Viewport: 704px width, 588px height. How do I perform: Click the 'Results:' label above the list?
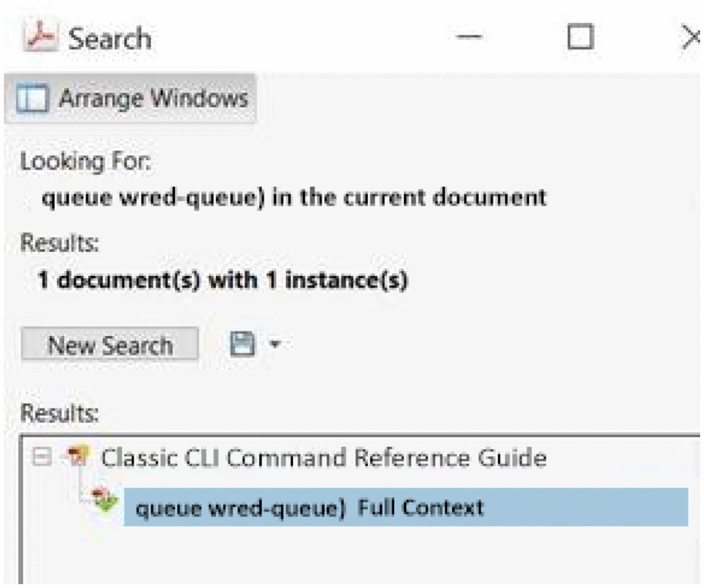[59, 412]
